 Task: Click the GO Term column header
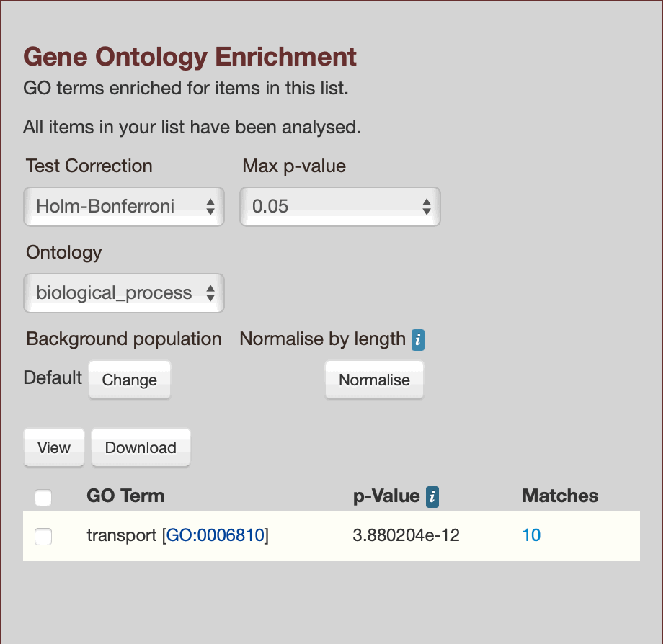pyautogui.click(x=125, y=496)
